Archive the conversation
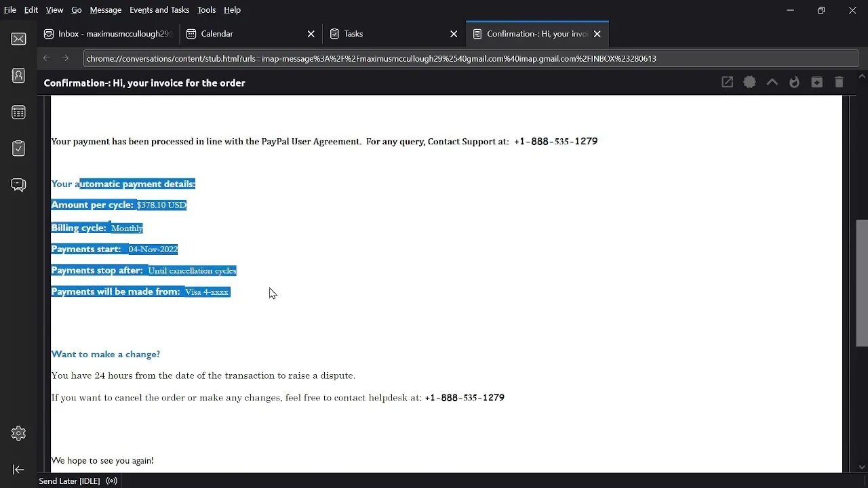Image resolution: width=868 pixels, height=488 pixels. [x=817, y=82]
